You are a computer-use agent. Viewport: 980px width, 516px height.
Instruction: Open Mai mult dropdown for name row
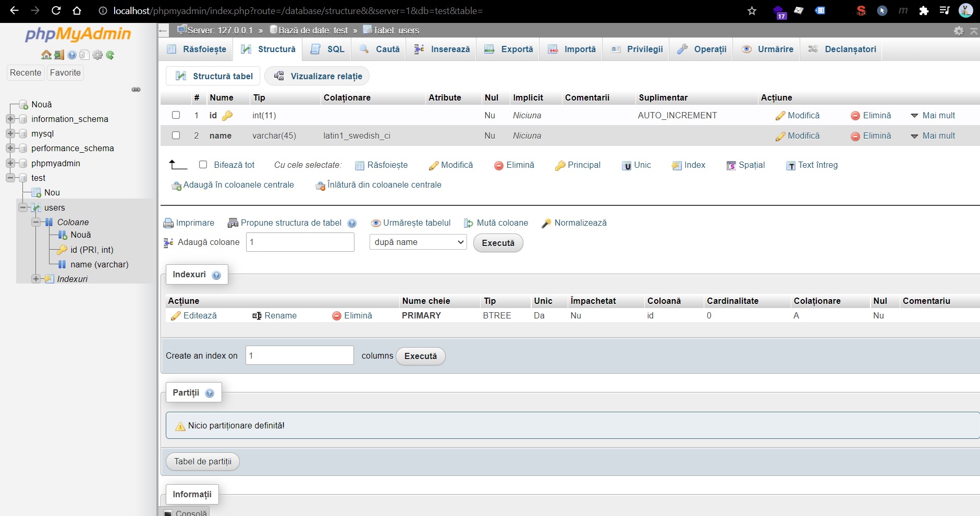[x=933, y=136]
